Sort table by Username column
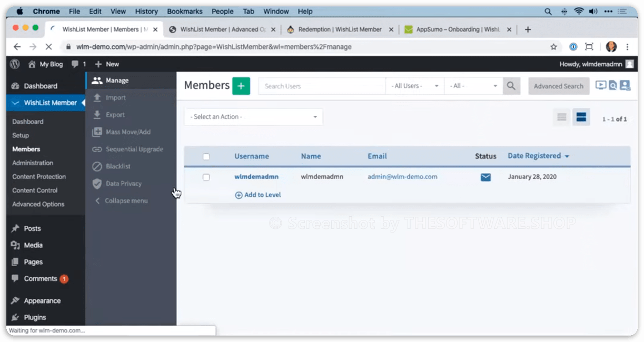This screenshot has width=644, height=342. (252, 156)
